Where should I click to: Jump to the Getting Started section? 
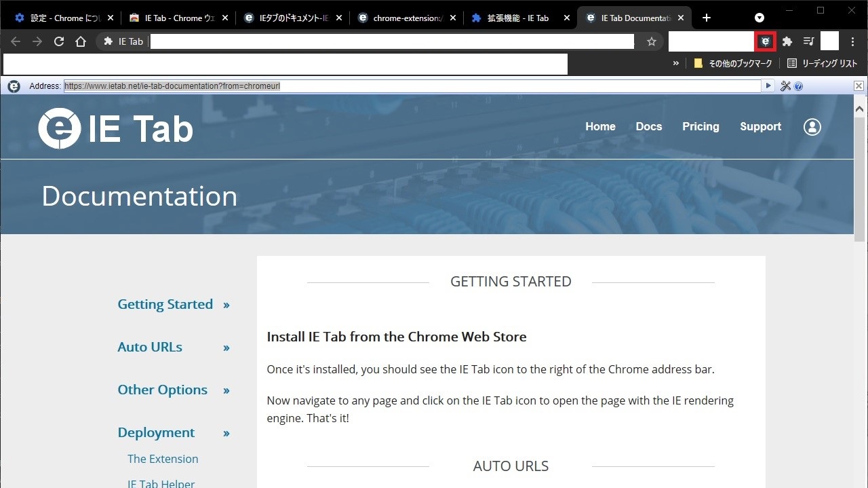(165, 305)
